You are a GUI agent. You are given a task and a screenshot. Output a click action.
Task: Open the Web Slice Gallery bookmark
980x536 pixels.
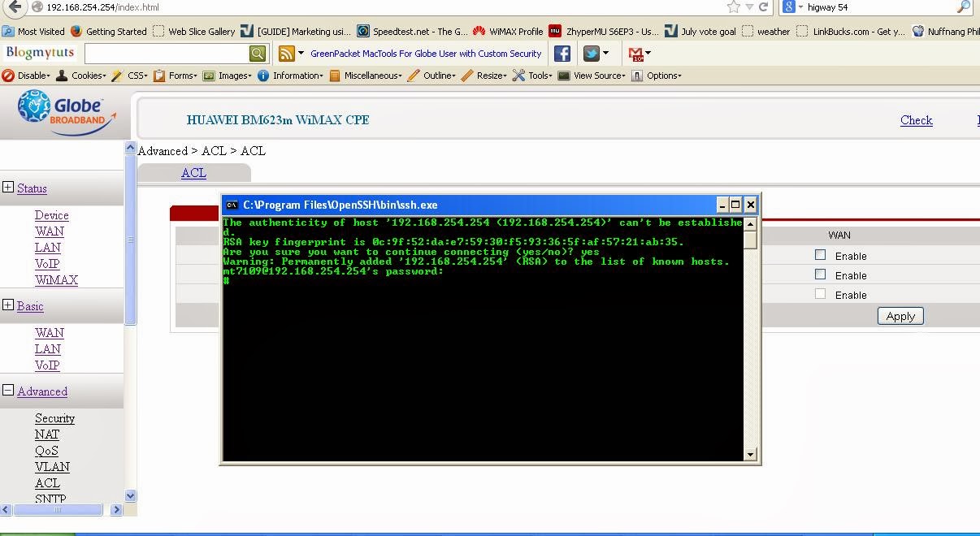coord(194,32)
